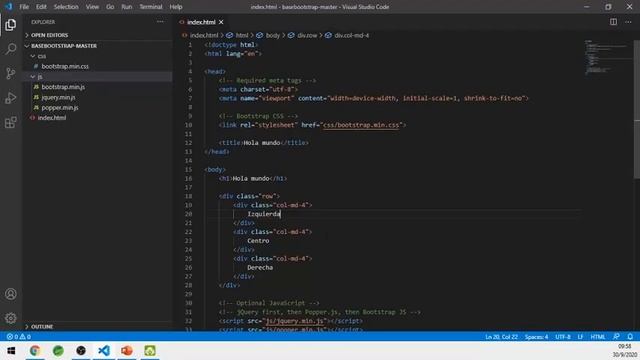Place cursor on Derecha text
This screenshot has width=640, height=360.
click(x=260, y=268)
